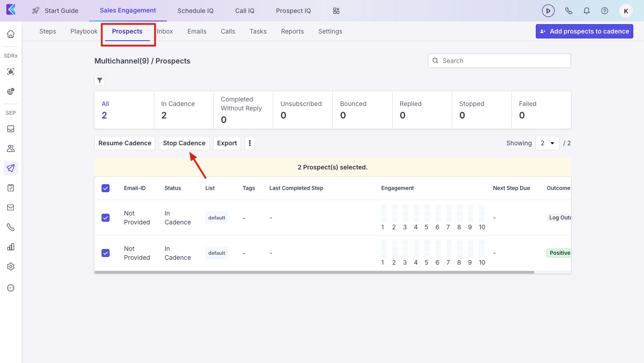Open the help question mark icon
This screenshot has width=644, height=363.
coord(605,11)
